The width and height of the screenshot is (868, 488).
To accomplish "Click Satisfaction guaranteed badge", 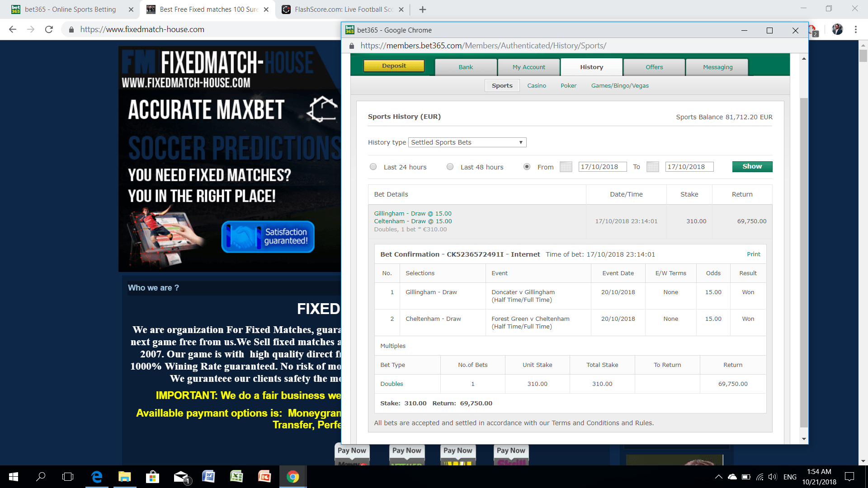I will tap(268, 237).
